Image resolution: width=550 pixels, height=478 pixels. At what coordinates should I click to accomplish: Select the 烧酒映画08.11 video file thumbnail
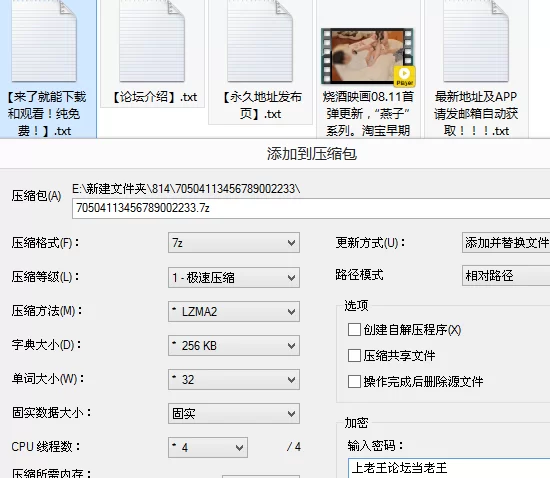[368, 56]
